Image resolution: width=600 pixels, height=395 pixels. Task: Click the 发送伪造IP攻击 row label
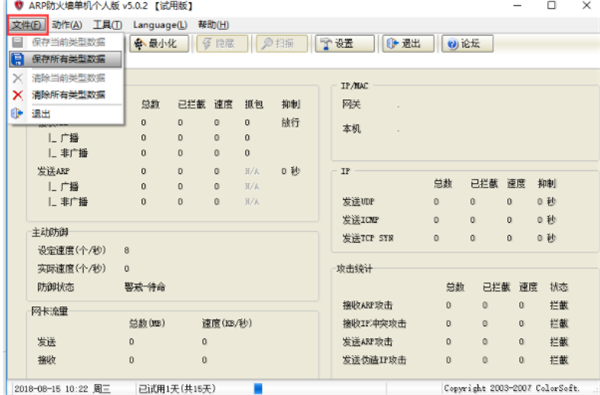pos(374,360)
